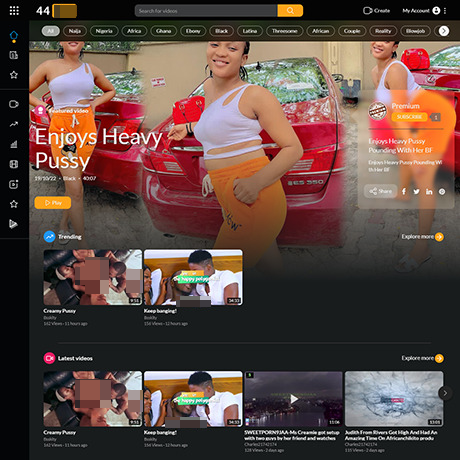Go to Home via sidebar house icon
The height and width of the screenshot is (460, 460).
click(14, 35)
